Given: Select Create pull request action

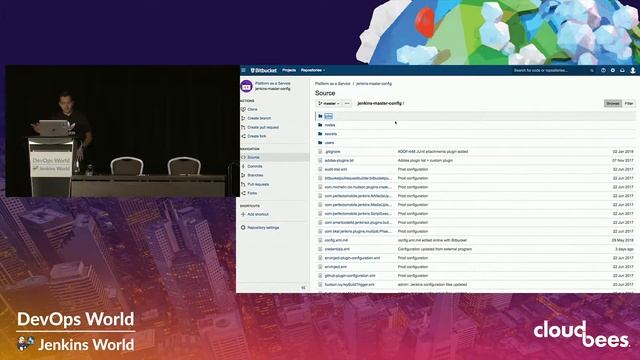Looking at the screenshot, I should 263,127.
